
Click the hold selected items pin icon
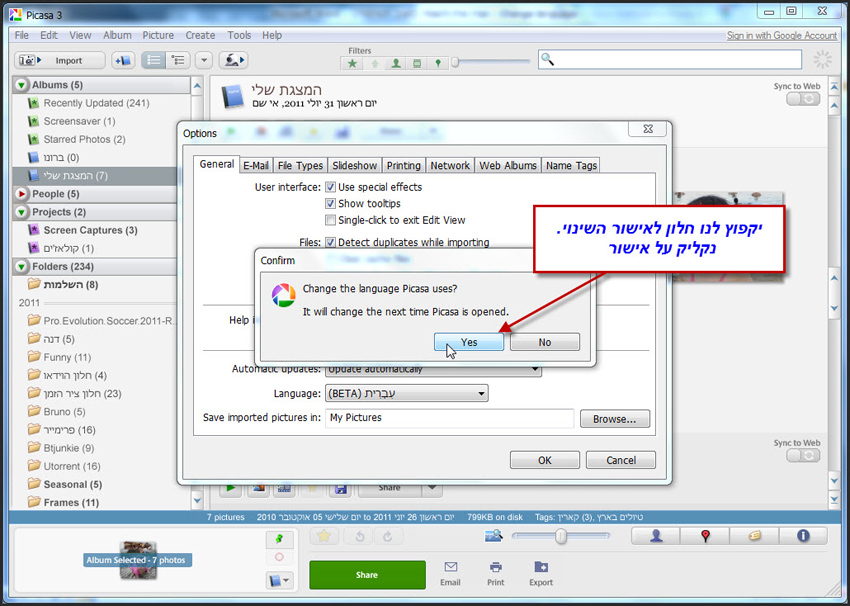click(279, 539)
